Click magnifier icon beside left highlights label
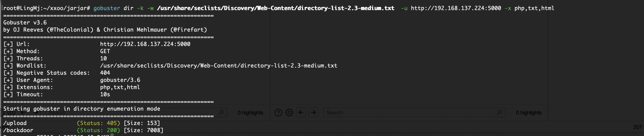Image resolution: width=644 pixels, height=136 pixels. tap(221, 112)
